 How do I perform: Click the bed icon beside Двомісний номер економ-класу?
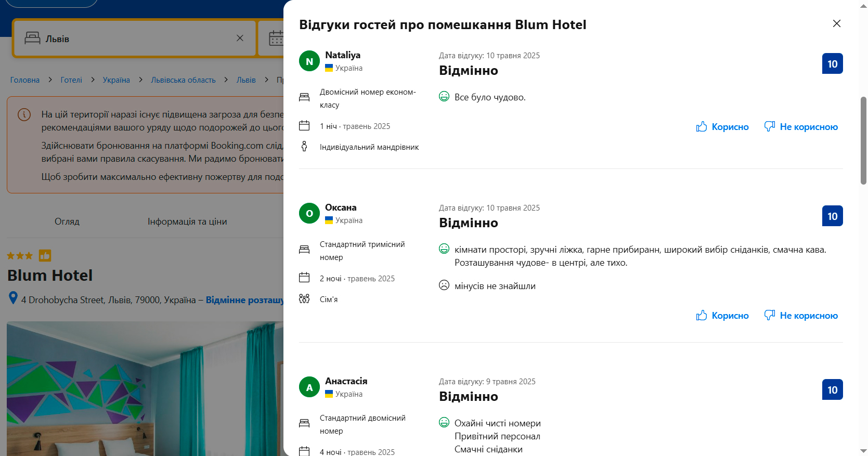[304, 97]
